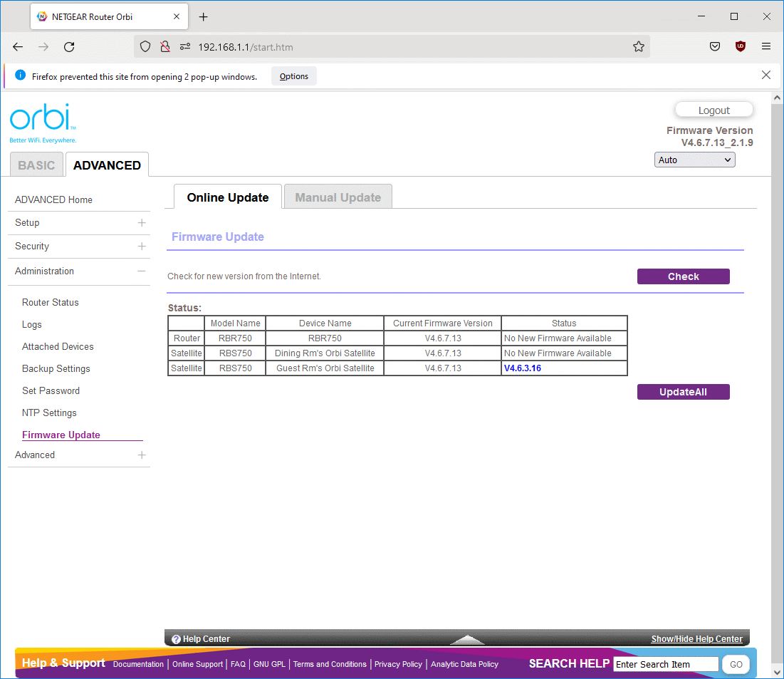Click the UpdateAll button
Viewport: 784px width, 679px height.
683,392
